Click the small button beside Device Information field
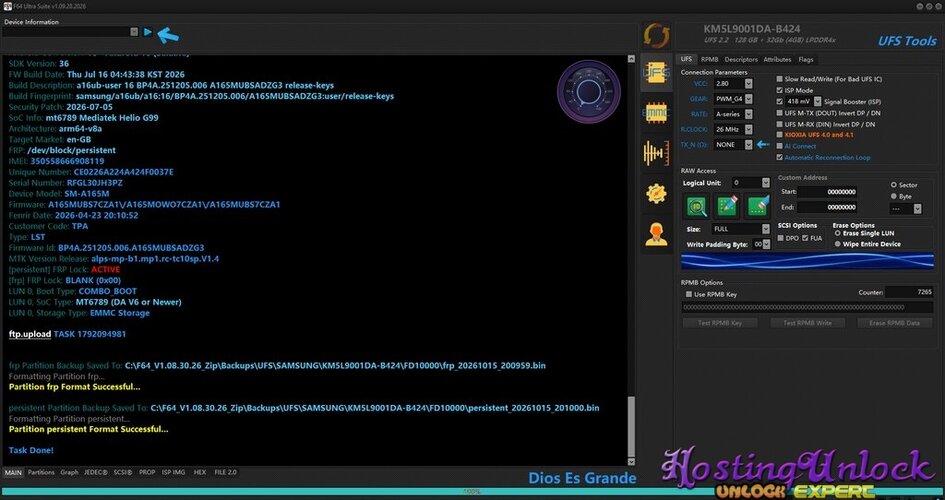This screenshot has height=500, width=945. click(134, 32)
